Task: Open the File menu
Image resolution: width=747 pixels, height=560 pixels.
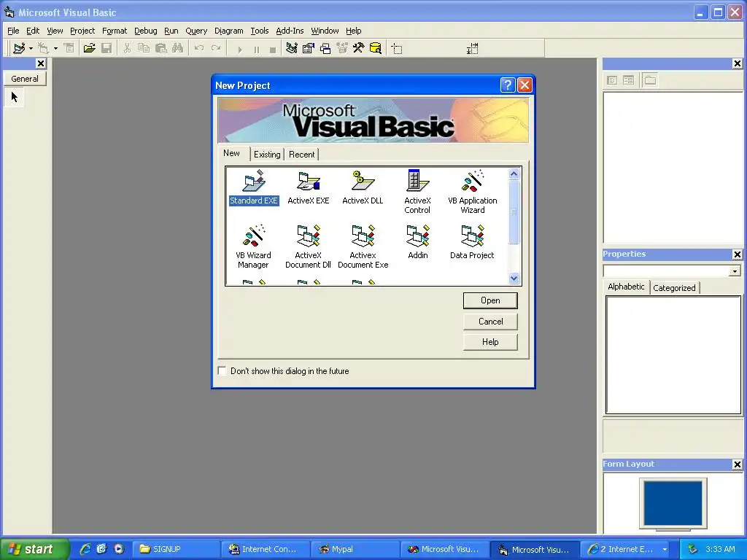Action: (13, 31)
